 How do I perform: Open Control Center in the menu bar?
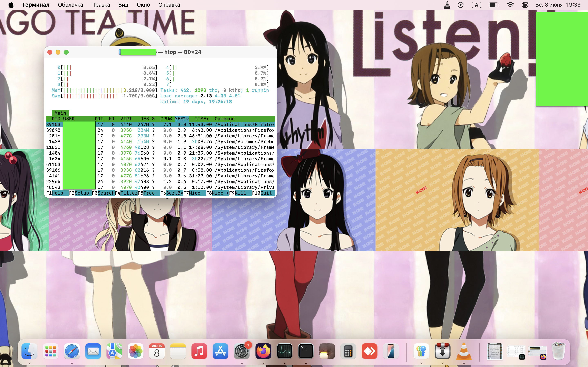pos(525,5)
